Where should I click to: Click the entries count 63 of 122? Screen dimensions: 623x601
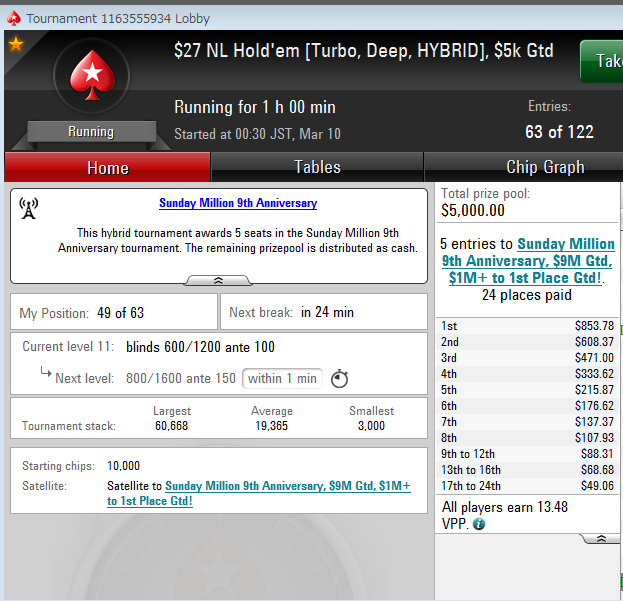click(559, 132)
